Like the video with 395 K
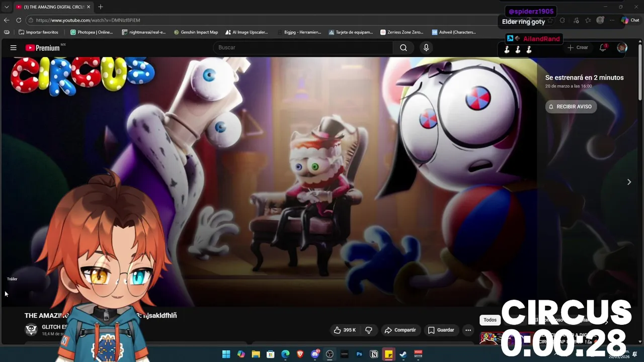 pos(345,330)
